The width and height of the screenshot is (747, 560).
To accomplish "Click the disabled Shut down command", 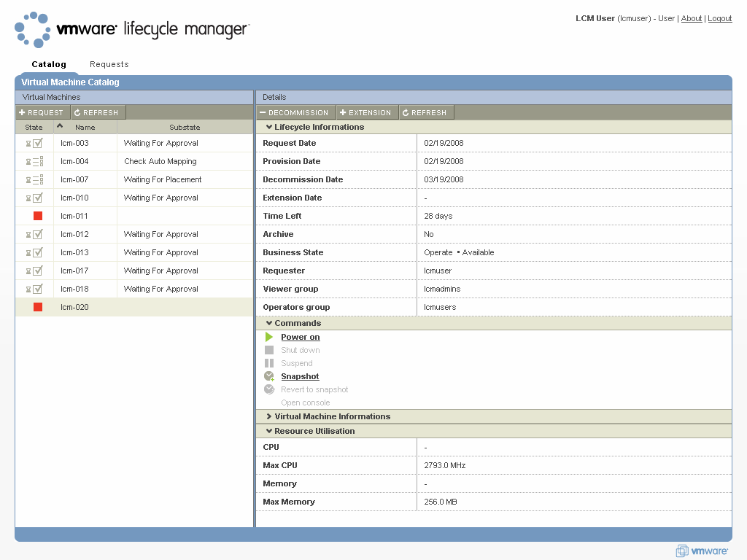I will click(300, 350).
